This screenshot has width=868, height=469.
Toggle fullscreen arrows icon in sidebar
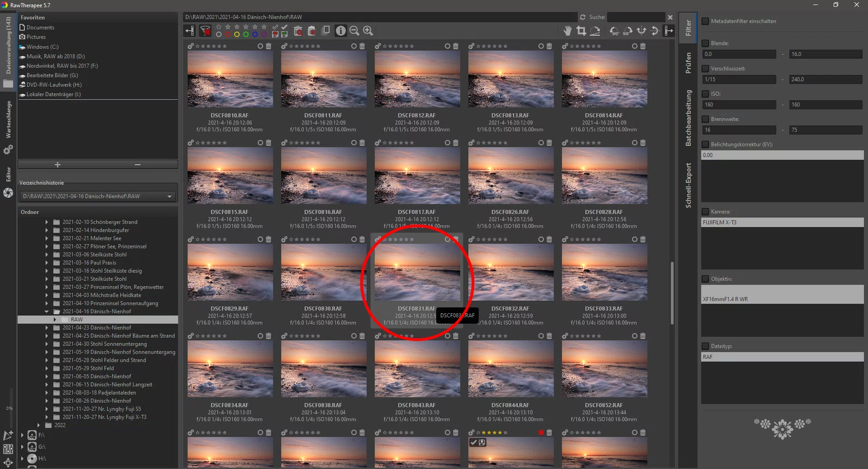click(x=8, y=463)
